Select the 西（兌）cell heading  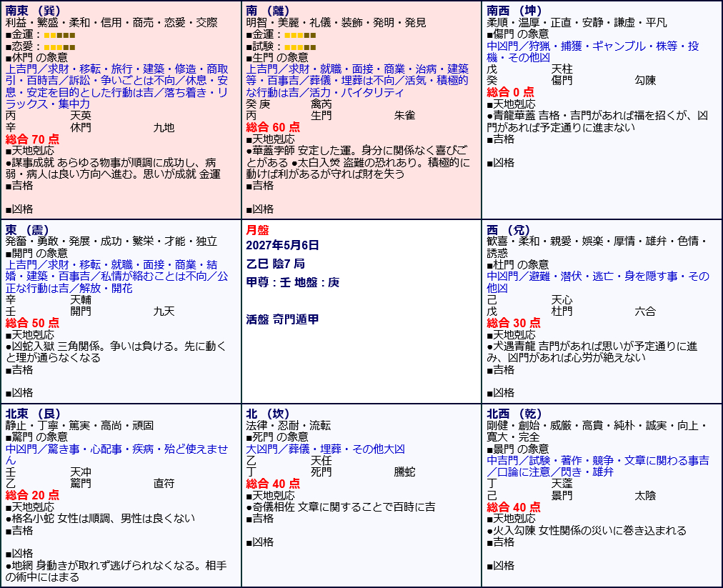click(509, 229)
